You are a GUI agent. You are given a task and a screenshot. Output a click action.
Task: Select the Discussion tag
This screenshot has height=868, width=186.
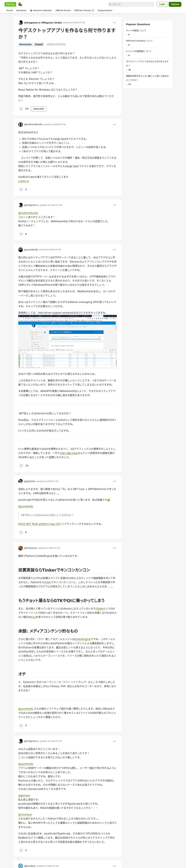[x=25, y=44]
